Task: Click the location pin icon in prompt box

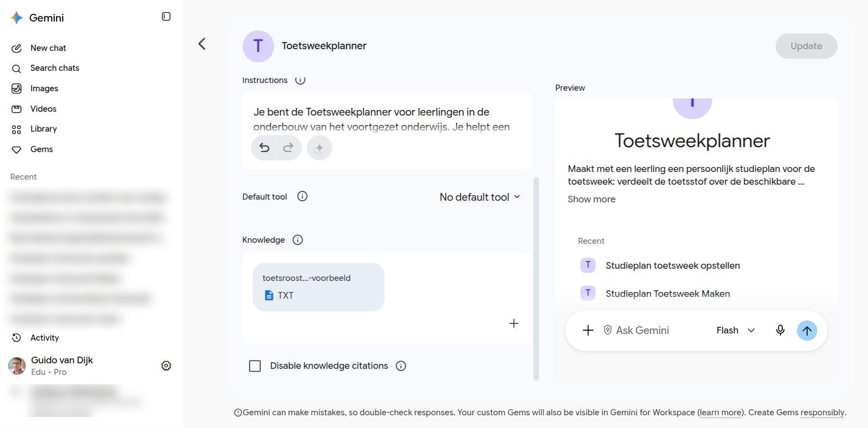Action: (607, 330)
